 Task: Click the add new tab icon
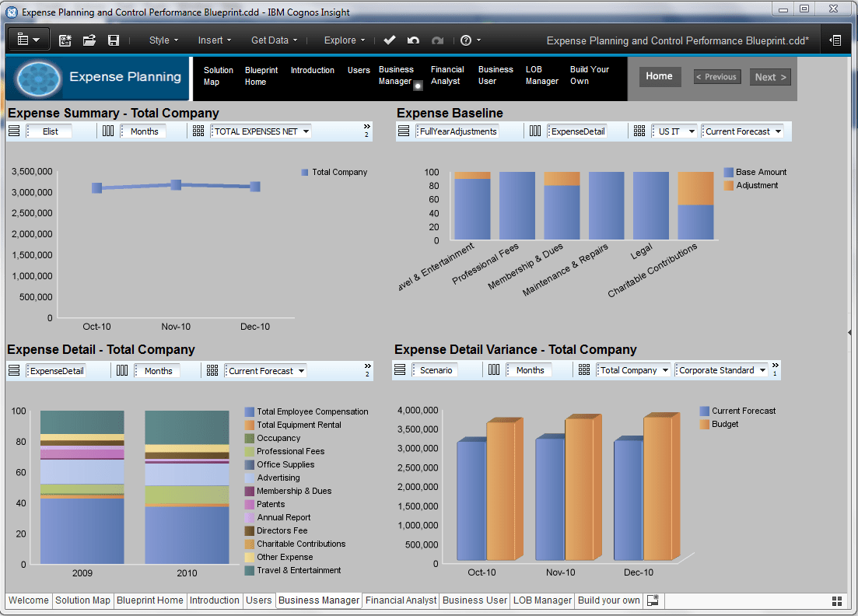(653, 600)
